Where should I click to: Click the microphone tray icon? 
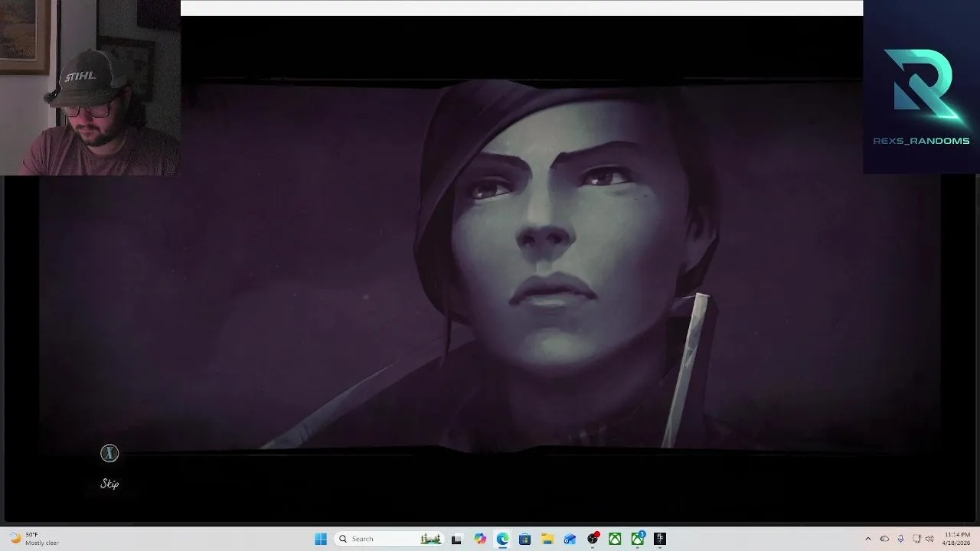[x=900, y=539]
